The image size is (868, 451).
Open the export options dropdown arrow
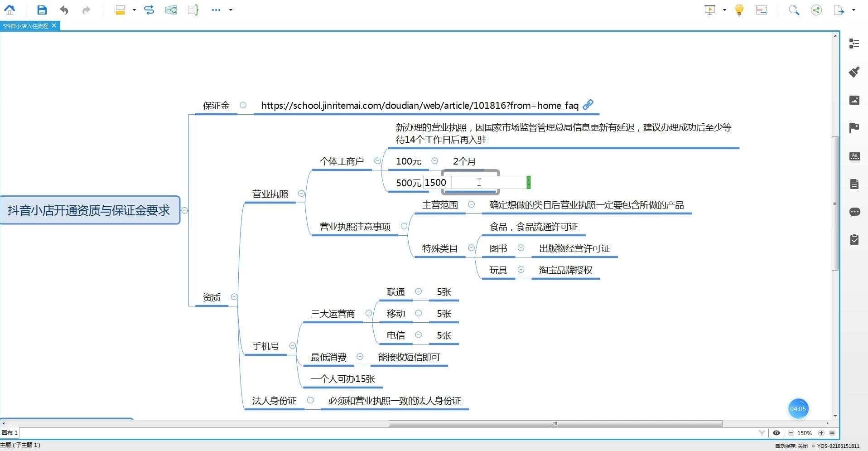click(x=854, y=10)
